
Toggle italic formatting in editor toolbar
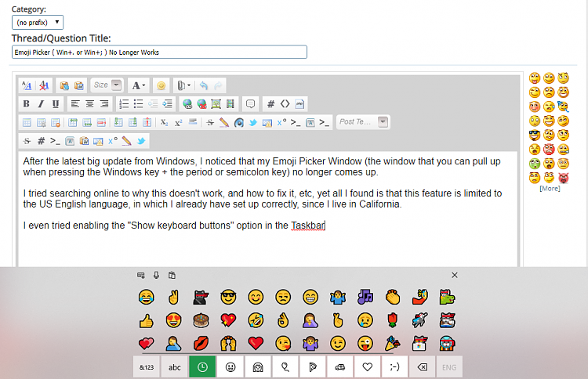pos(41,103)
